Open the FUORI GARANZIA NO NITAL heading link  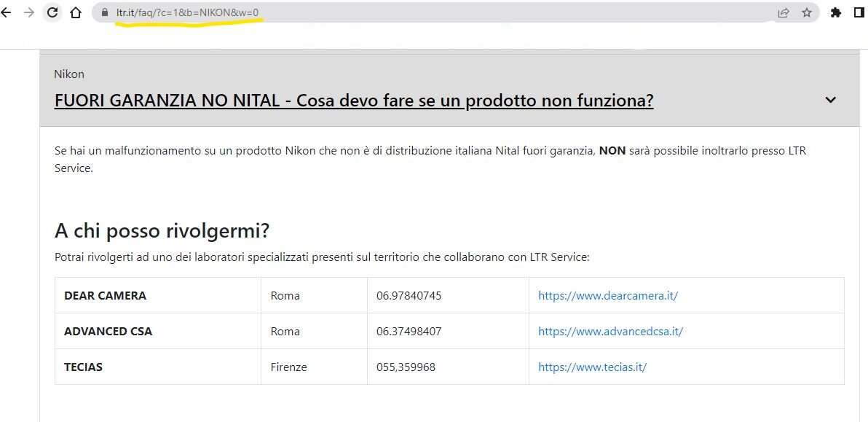(354, 101)
